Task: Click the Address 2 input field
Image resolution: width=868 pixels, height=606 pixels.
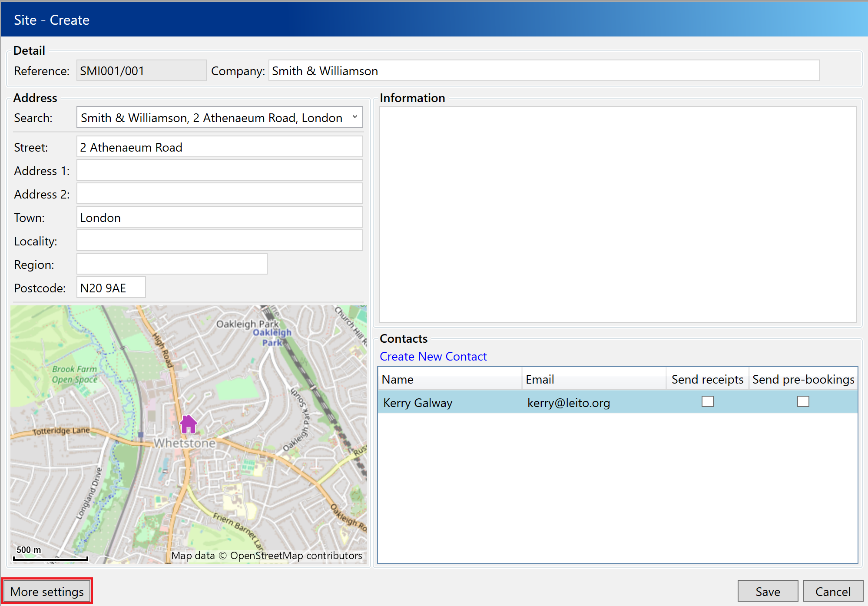Action: pyautogui.click(x=219, y=194)
